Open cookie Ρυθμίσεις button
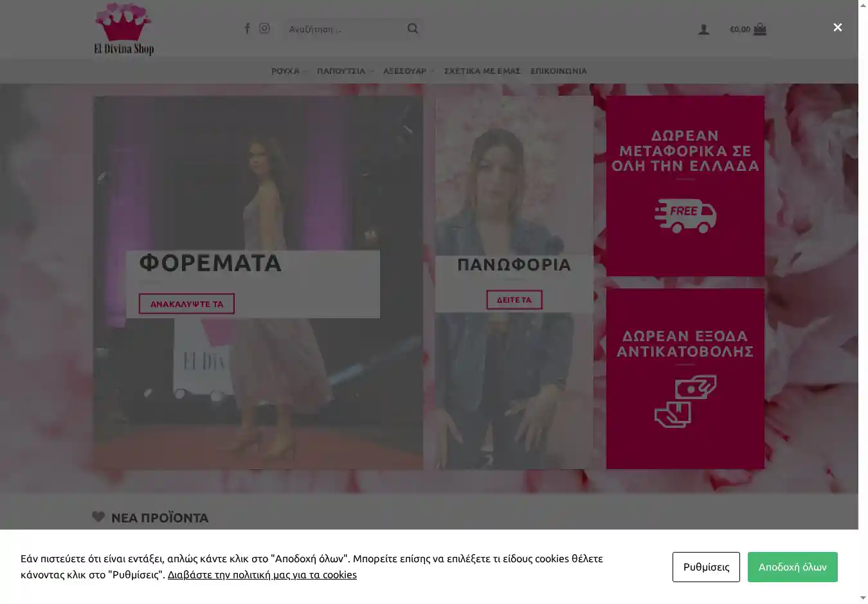 706,567
